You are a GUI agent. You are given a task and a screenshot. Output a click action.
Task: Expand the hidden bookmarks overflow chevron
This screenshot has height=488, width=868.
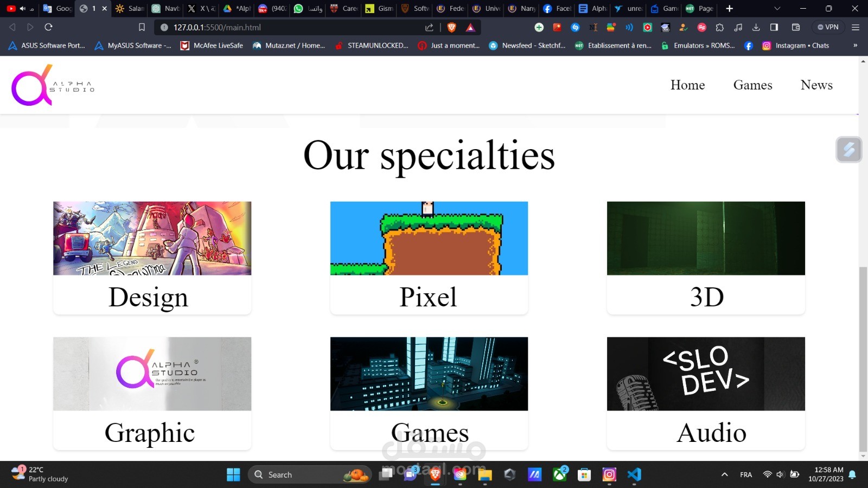(855, 46)
